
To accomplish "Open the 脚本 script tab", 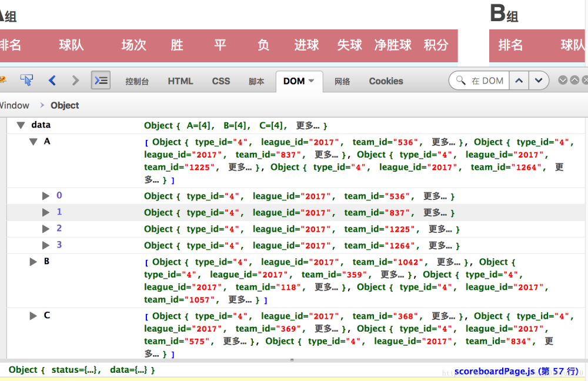I will point(256,81).
